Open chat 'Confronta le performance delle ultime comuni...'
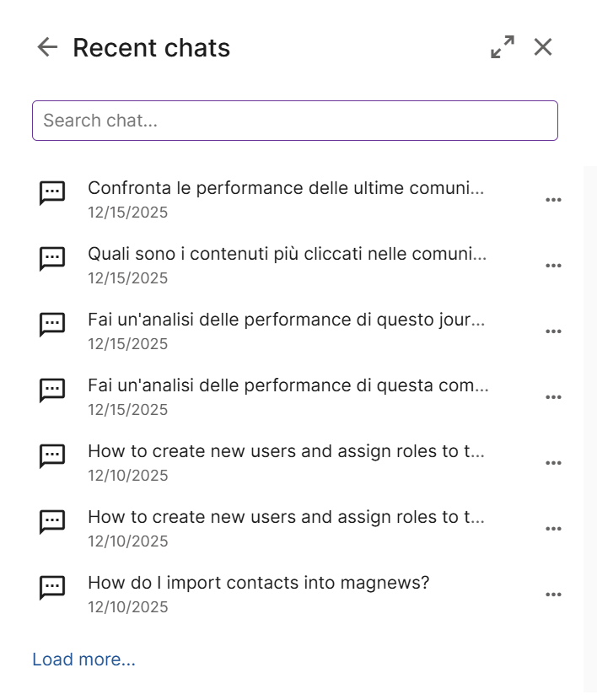The image size is (597, 700). pos(286,188)
